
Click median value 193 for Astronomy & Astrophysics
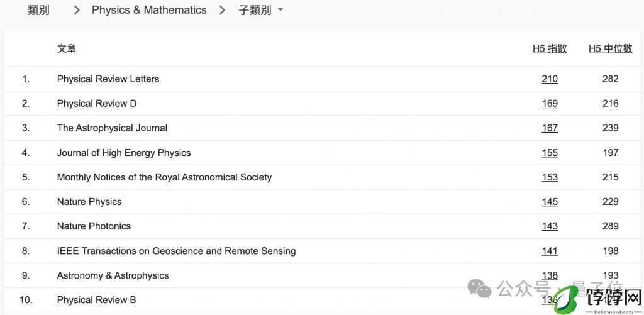[x=610, y=275]
